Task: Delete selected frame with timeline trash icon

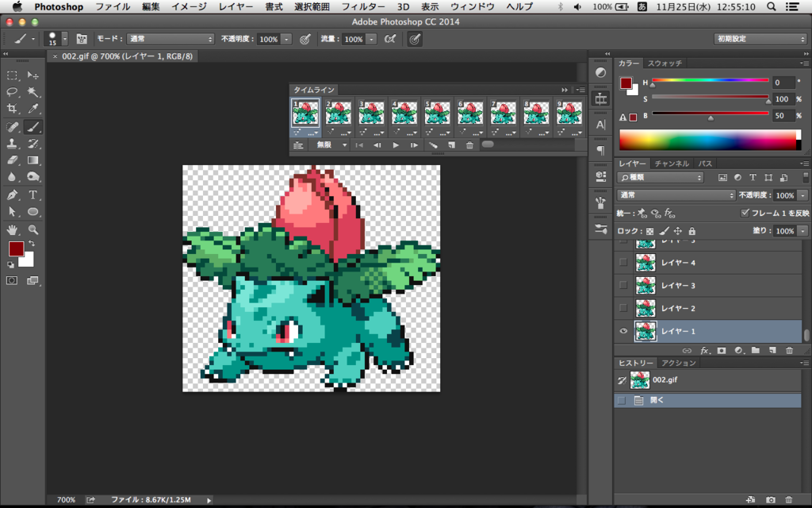Action: coord(469,145)
